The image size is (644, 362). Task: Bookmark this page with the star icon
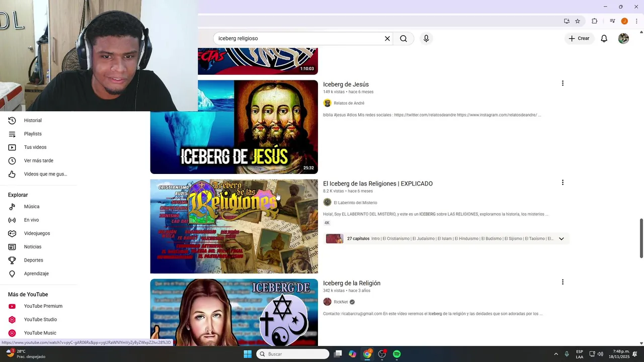pyautogui.click(x=578, y=21)
